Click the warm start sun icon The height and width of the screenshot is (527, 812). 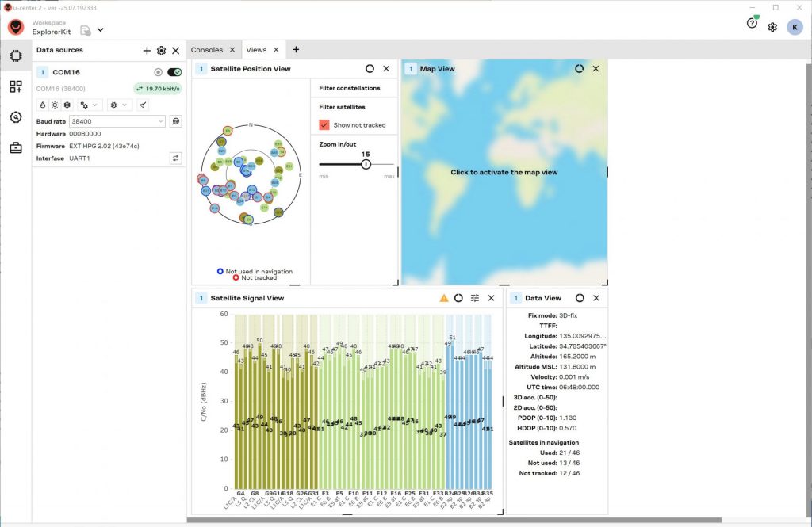(55, 105)
